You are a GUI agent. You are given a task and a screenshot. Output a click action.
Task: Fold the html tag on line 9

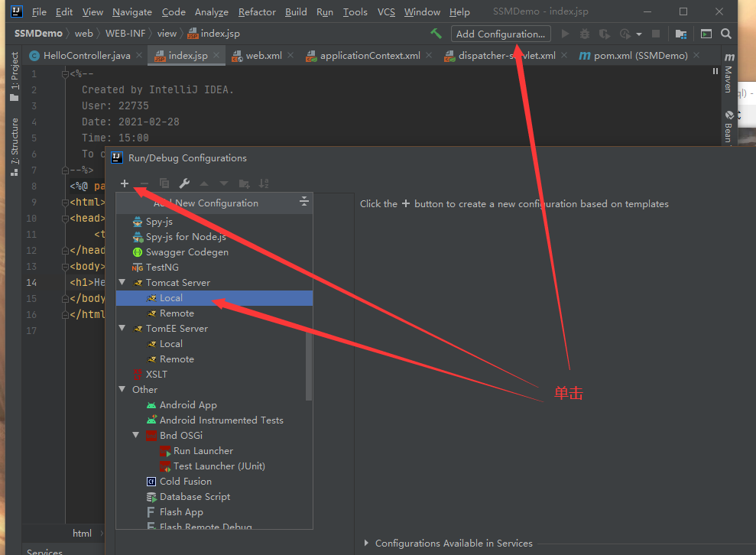coord(65,202)
